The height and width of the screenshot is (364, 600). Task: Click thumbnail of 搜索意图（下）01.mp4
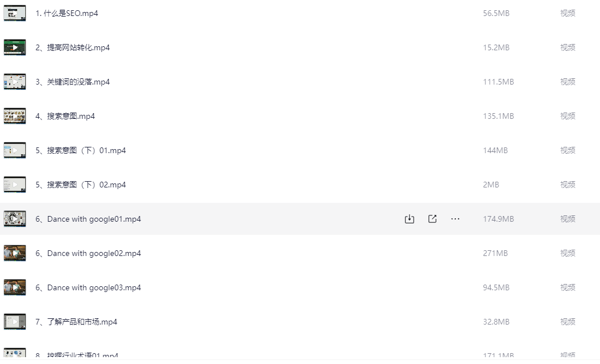(x=15, y=150)
